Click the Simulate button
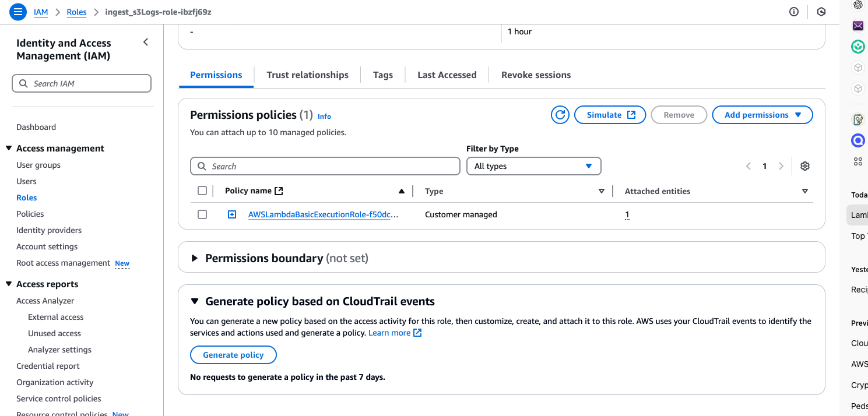The height and width of the screenshot is (416, 868). 610,115
